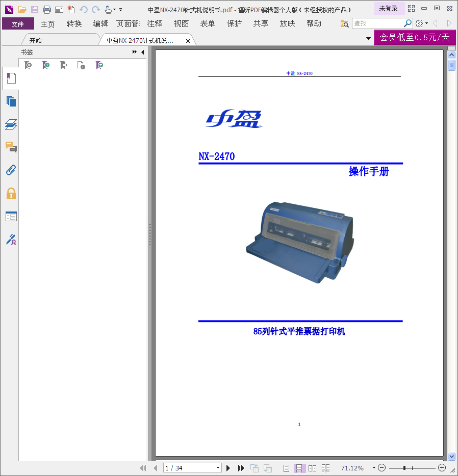Select continuous facing view mode
458x476 pixels.
pyautogui.click(x=325, y=468)
